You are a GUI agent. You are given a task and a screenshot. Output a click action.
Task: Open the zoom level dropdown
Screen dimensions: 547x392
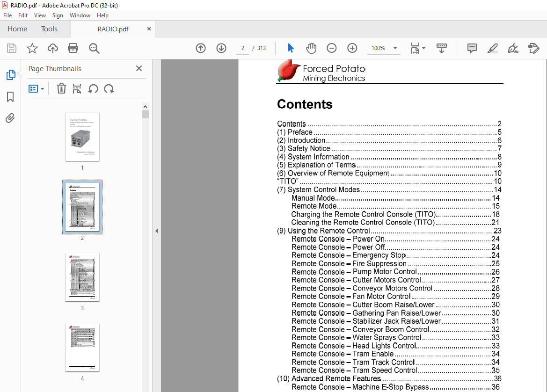(x=395, y=48)
